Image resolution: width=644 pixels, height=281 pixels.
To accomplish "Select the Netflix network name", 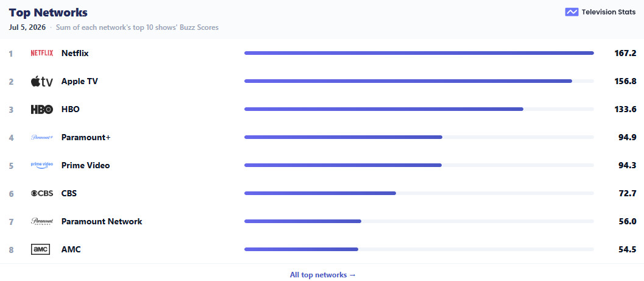I will tap(75, 53).
